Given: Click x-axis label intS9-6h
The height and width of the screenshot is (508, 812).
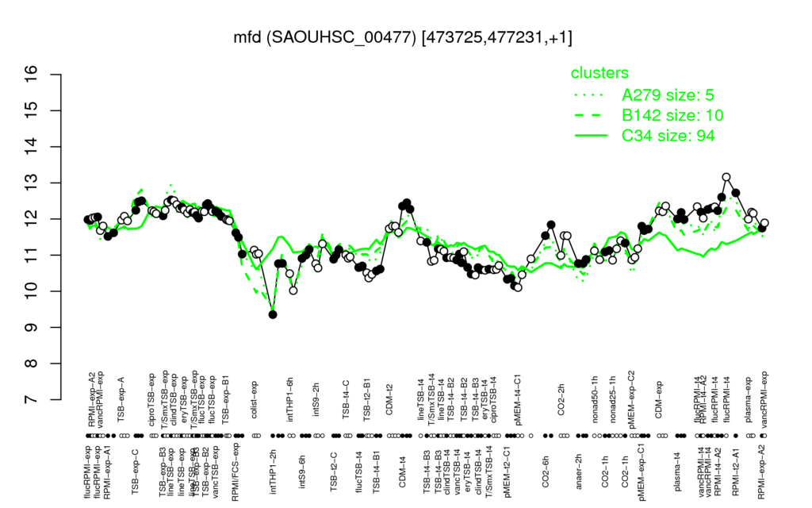Looking at the screenshot, I should click(x=302, y=471).
